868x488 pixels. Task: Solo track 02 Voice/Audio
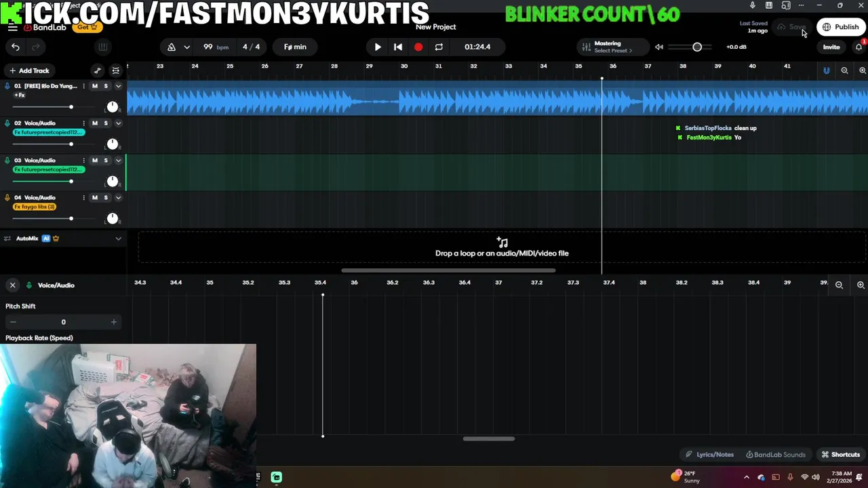click(x=106, y=123)
